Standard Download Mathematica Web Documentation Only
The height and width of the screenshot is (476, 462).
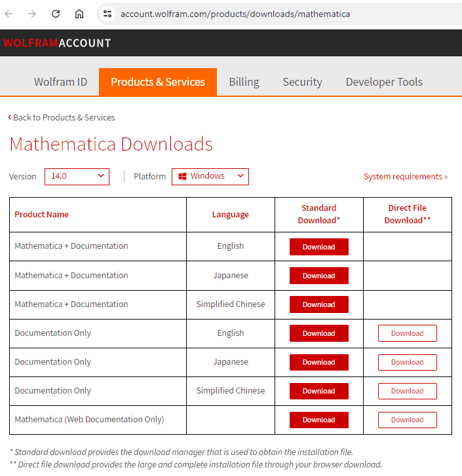click(319, 420)
